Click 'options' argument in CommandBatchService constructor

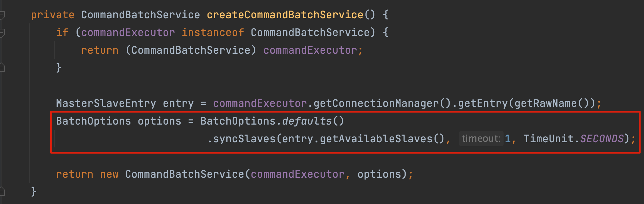point(379,174)
